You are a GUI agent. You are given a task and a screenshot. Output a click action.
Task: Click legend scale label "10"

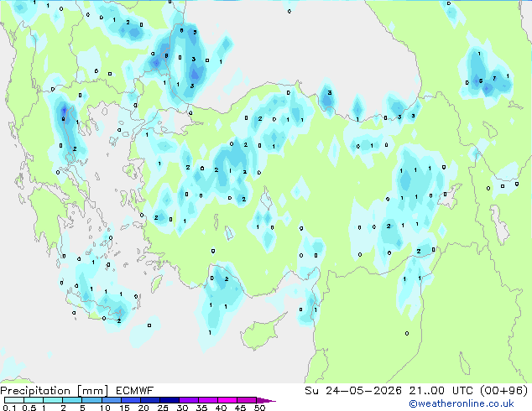(x=105, y=408)
